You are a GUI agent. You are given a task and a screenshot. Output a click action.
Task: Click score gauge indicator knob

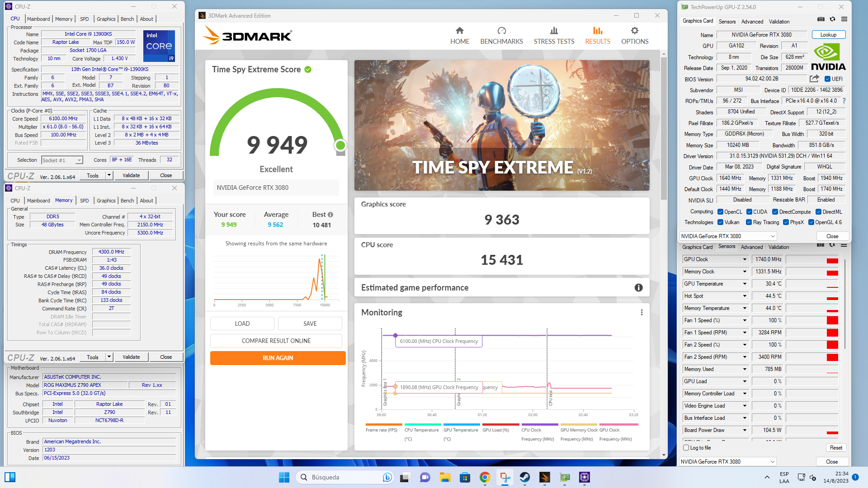(340, 145)
